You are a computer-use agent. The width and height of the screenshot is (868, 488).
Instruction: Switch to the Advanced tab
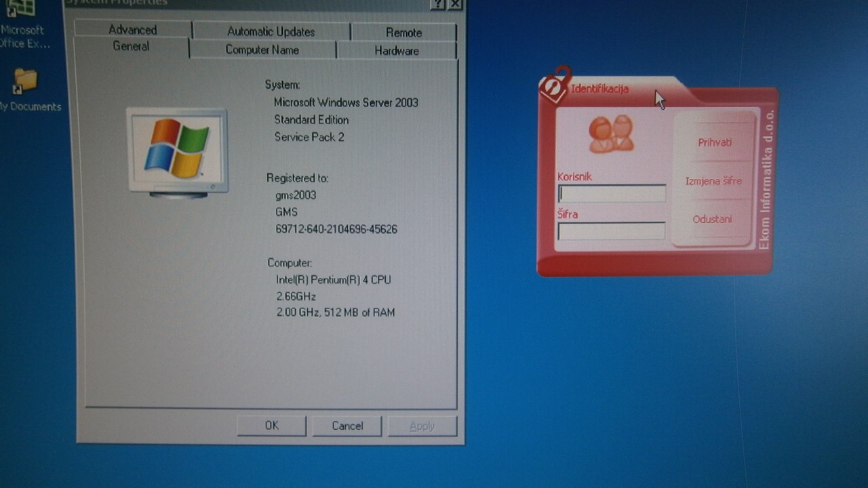132,30
